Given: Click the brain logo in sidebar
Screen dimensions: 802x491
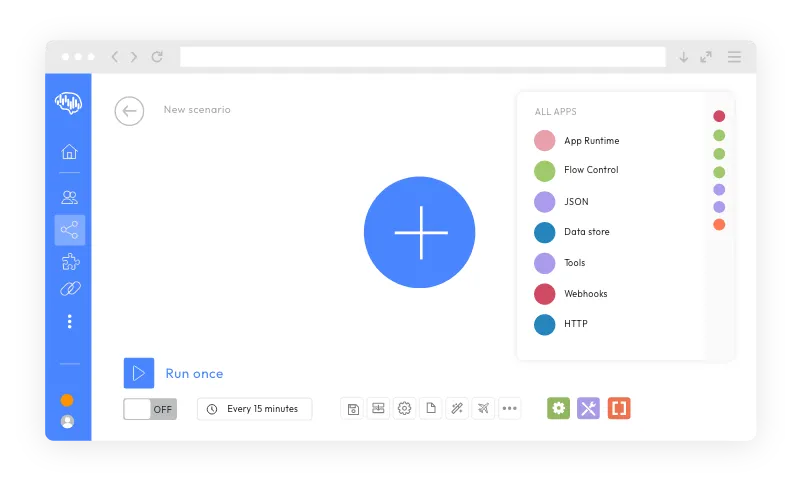Looking at the screenshot, I should coord(69,103).
